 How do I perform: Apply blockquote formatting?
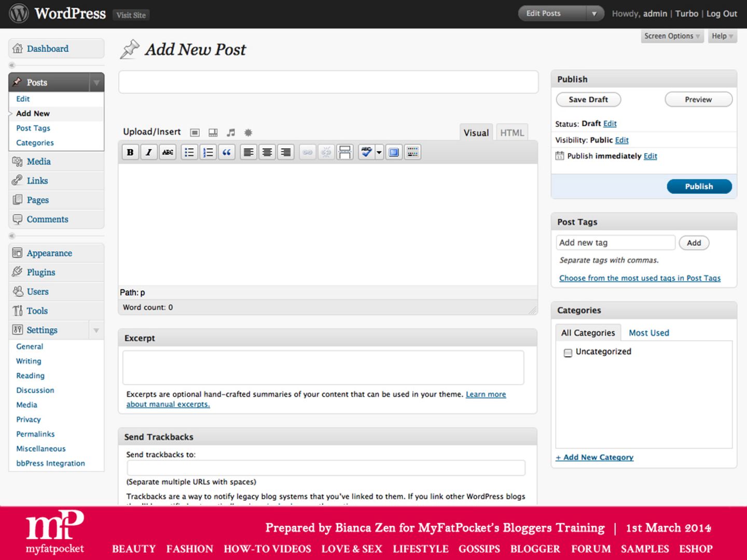(x=227, y=152)
